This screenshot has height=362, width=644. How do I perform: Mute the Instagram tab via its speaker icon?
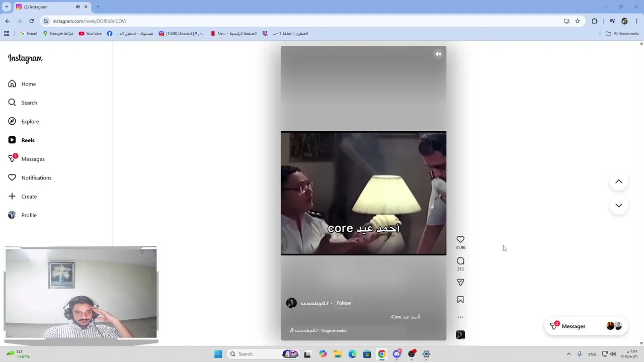[x=77, y=7]
